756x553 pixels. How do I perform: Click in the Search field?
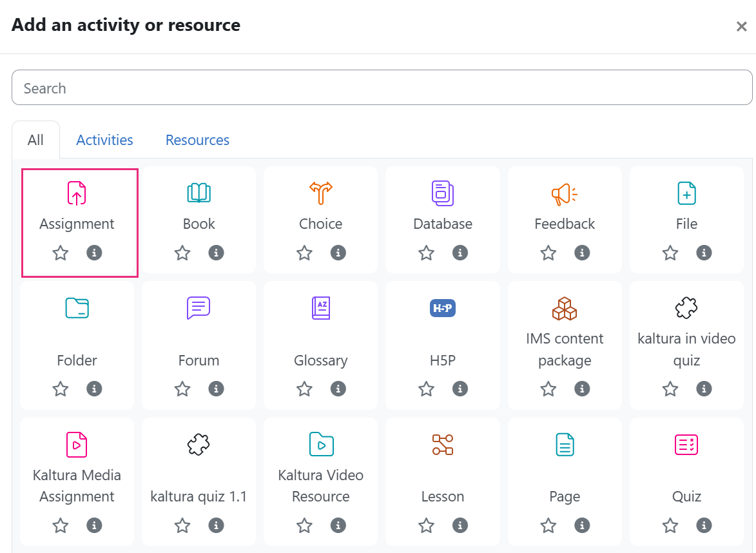pyautogui.click(x=382, y=88)
